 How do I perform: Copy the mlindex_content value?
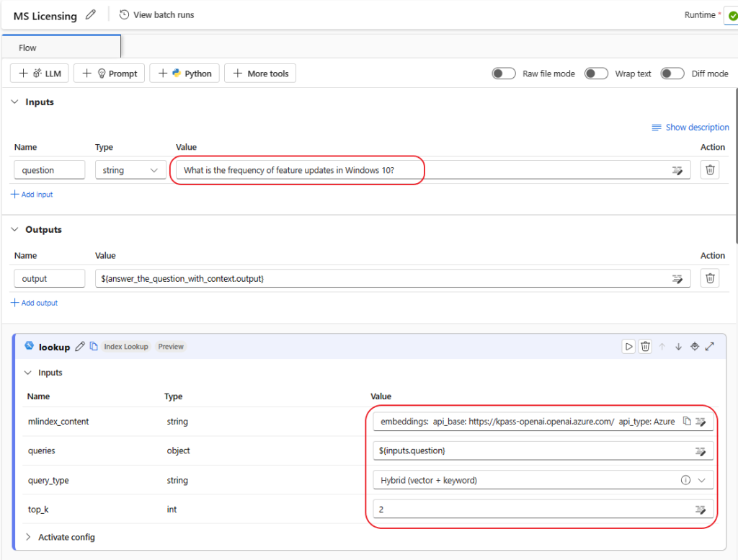click(687, 421)
